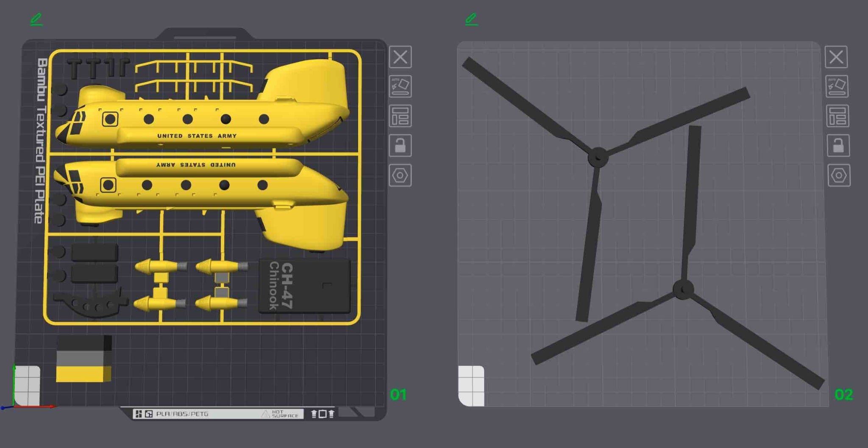Image resolution: width=868 pixels, height=448 pixels.
Task: Click the HOT SURFACE warning icon
Action: pos(265,414)
